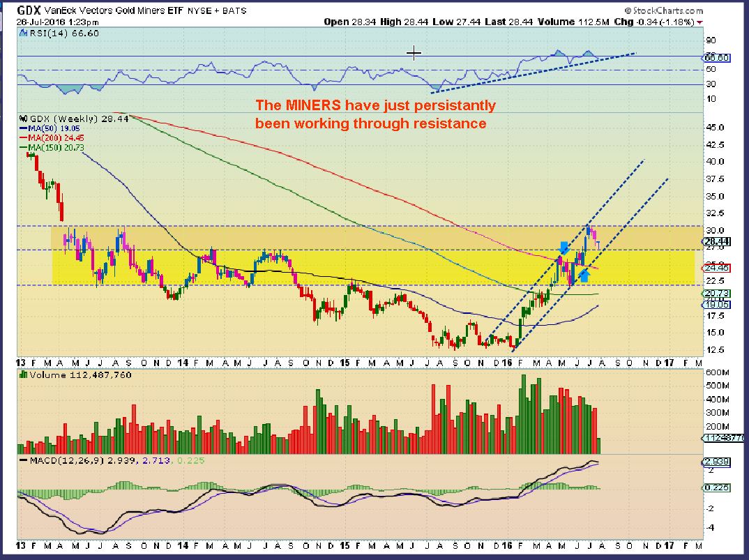Image resolution: width=749 pixels, height=560 pixels.
Task: Open the StockCharts.com attribution link
Action: 663,10
